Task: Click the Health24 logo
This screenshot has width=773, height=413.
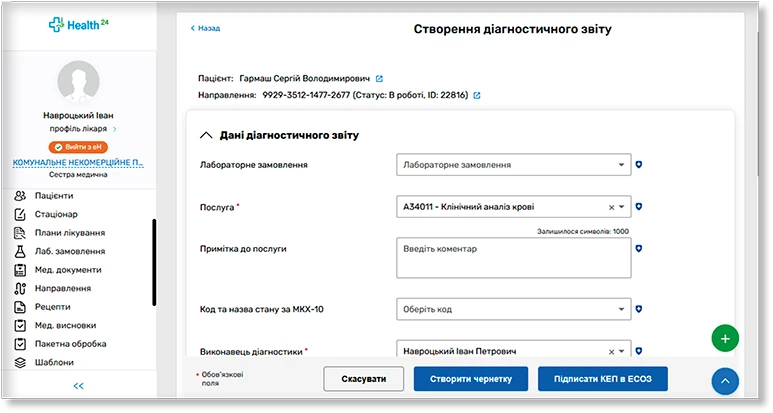Action: pos(78,24)
